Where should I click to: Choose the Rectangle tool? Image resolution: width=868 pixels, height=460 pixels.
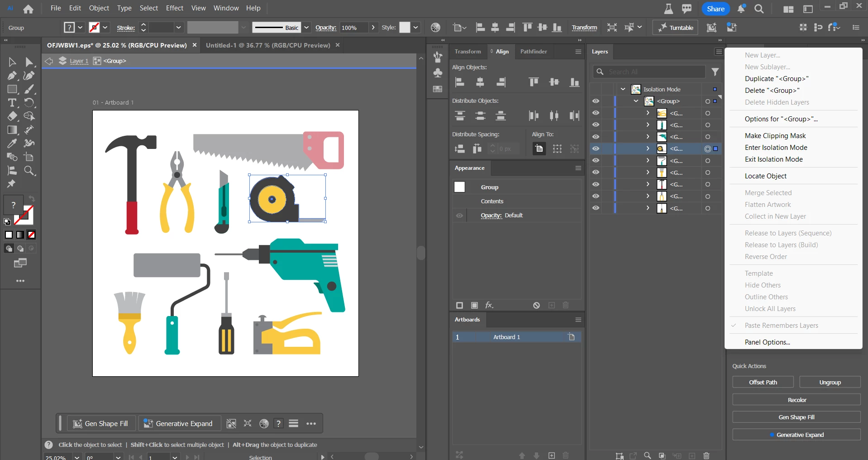(x=12, y=89)
